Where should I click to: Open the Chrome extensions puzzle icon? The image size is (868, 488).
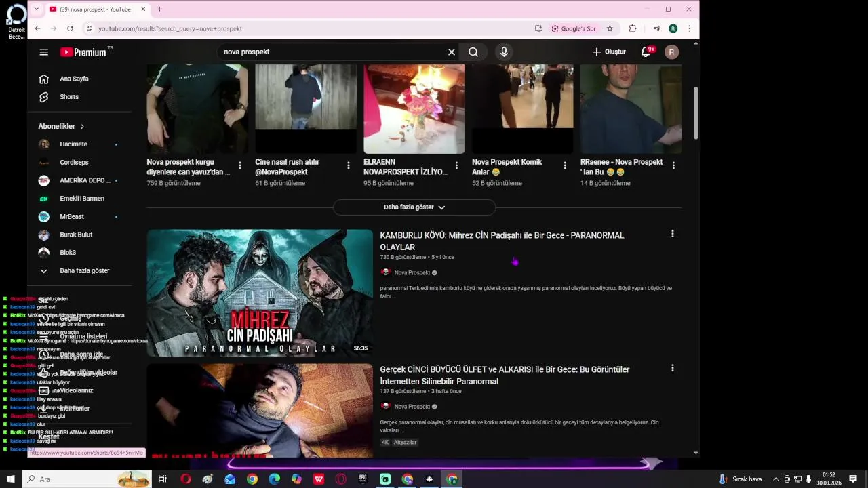click(x=633, y=28)
